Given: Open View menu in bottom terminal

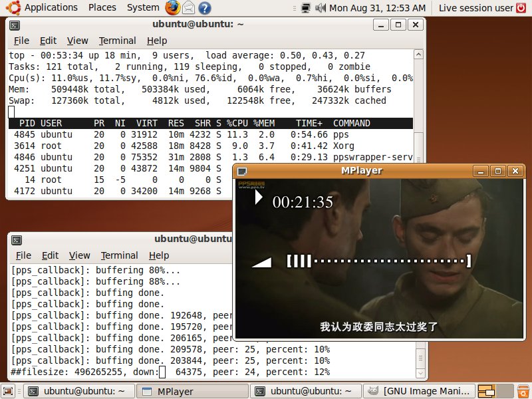Looking at the screenshot, I should coord(79,255).
